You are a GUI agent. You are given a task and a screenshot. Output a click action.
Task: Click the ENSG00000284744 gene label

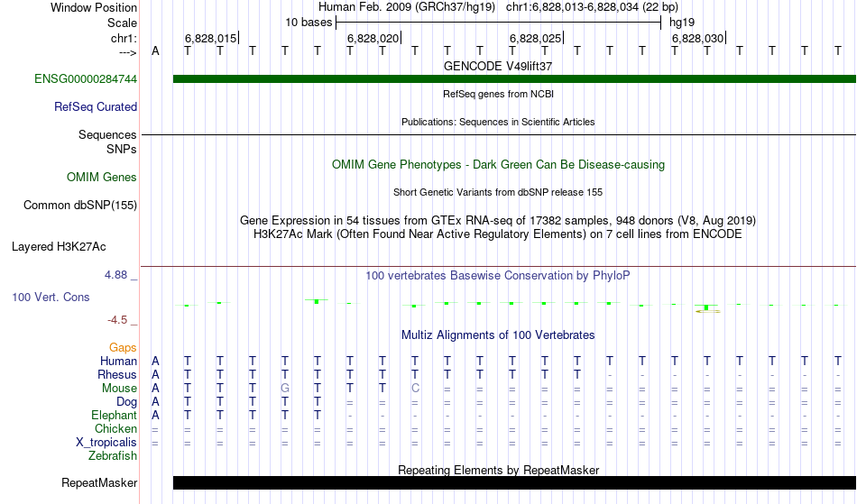click(86, 78)
